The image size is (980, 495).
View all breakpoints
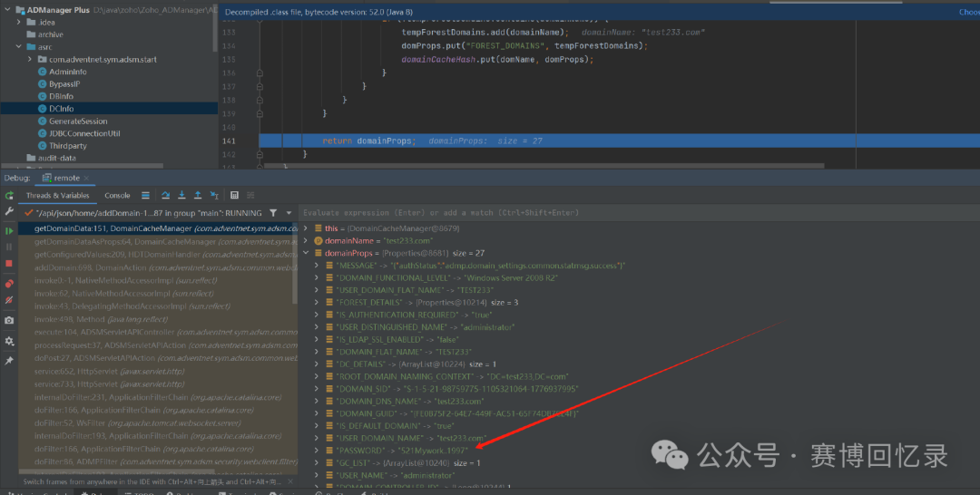click(x=9, y=284)
